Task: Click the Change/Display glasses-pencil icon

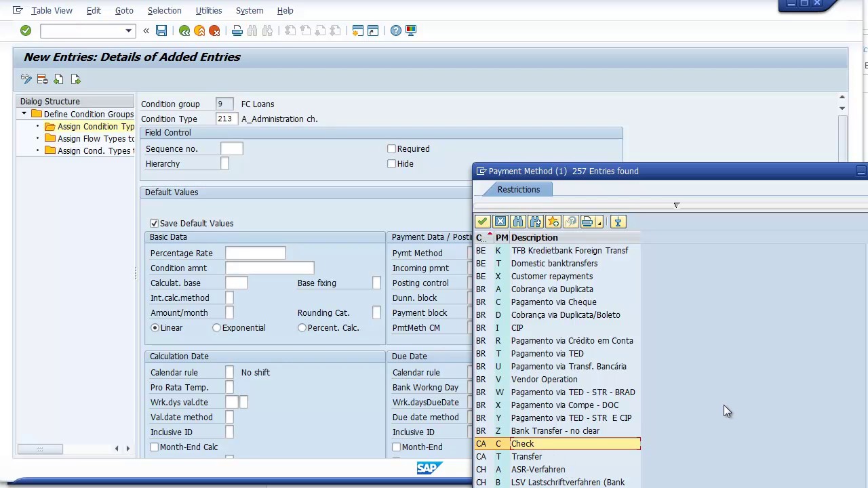Action: 26,79
